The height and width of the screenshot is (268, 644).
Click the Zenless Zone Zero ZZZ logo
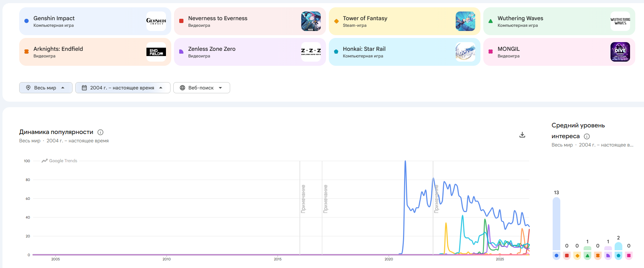(x=311, y=52)
